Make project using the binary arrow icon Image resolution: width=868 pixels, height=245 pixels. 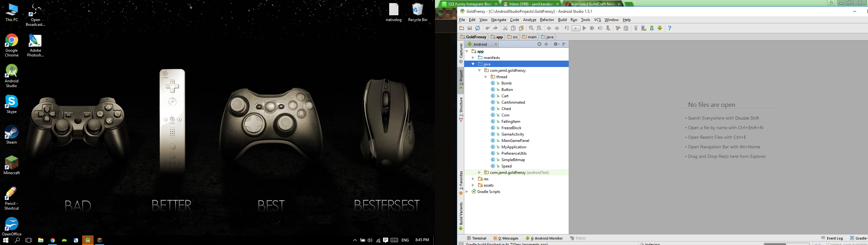(x=567, y=28)
